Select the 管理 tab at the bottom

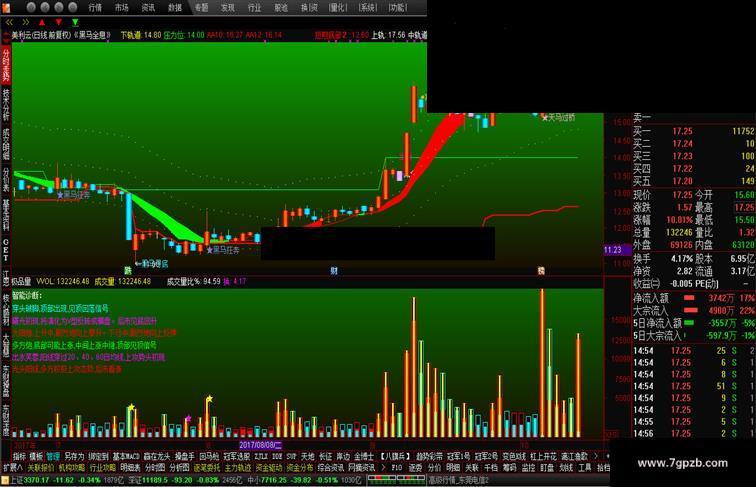(53, 456)
